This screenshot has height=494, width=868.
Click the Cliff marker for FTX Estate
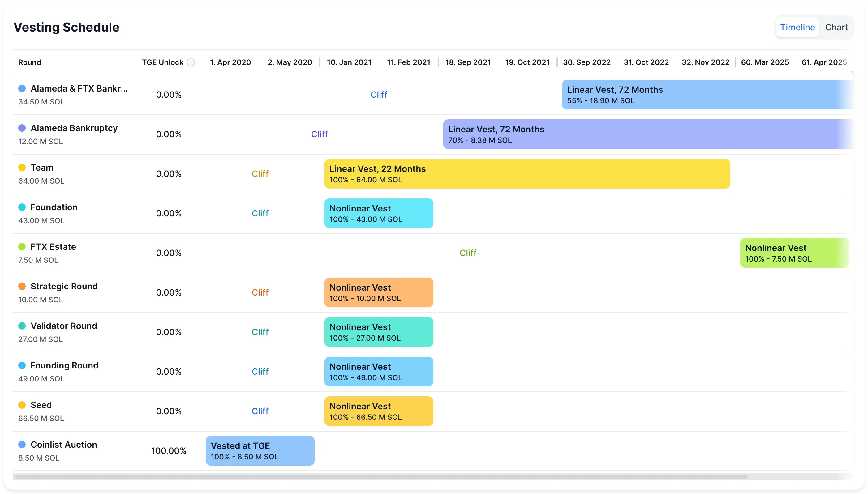[468, 253]
